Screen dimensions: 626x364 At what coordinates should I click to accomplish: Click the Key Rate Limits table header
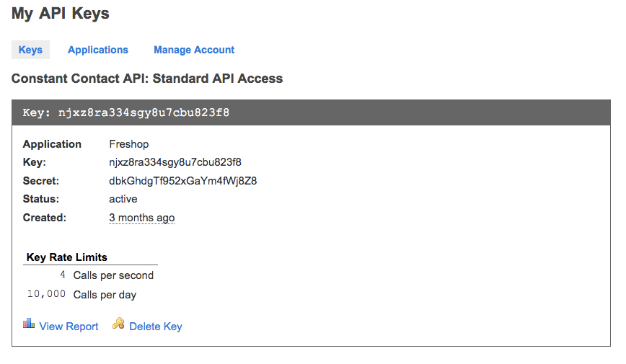tap(90, 257)
